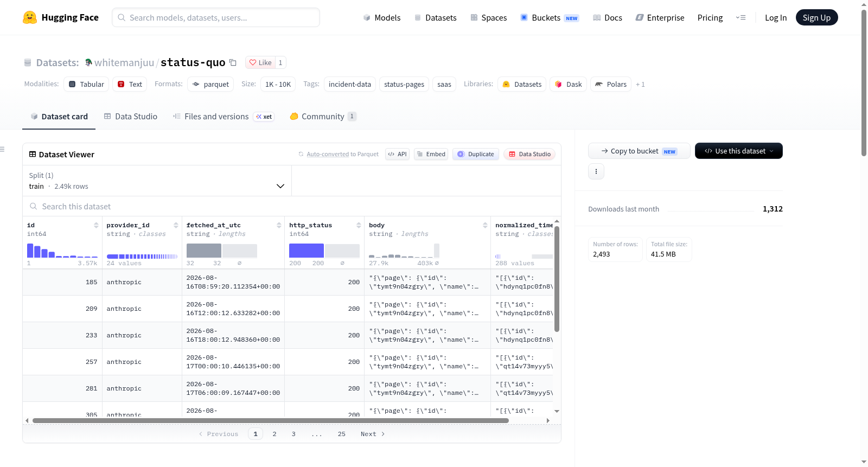868x467 pixels.
Task: Open whitemanjuu profile link
Action: point(124,62)
